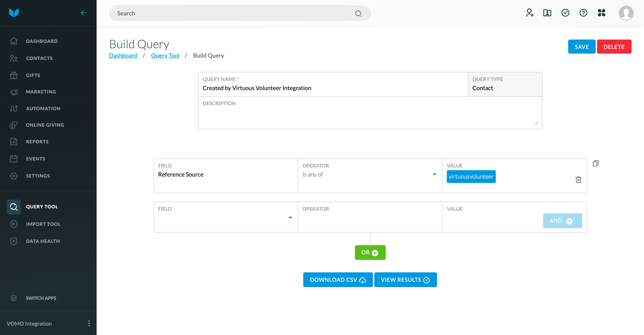Viewport: 644px width, 335px height.
Task: Click the Reports chart icon
Action: (14, 142)
